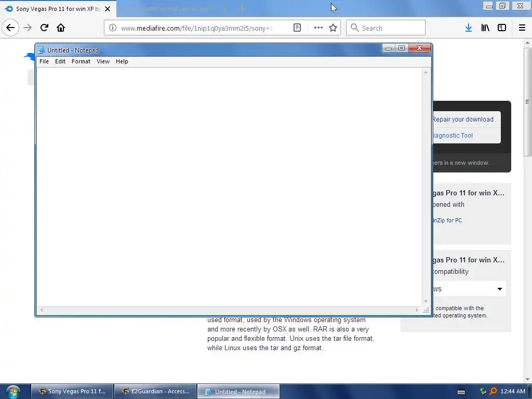Reload the page with the refresh icon
The height and width of the screenshot is (399, 532).
45,28
